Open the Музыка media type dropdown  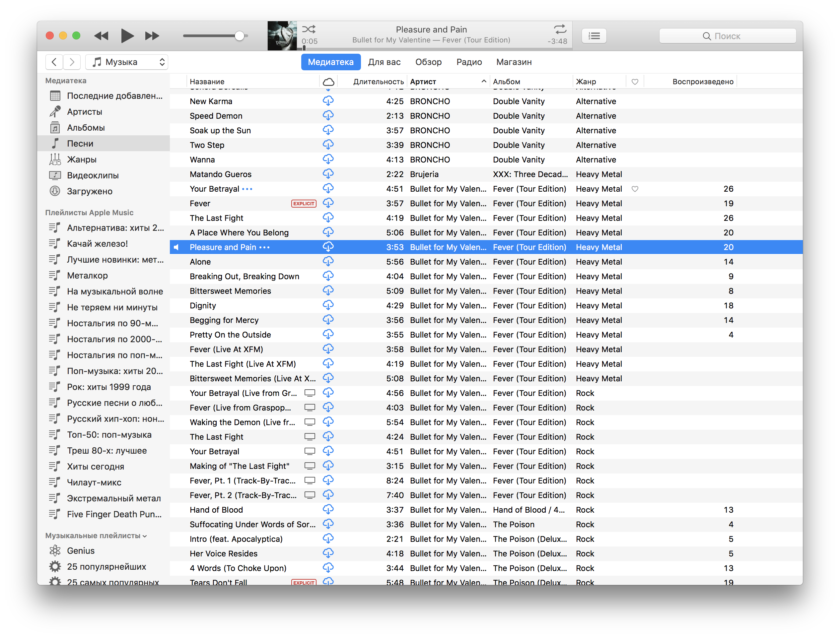[x=127, y=62]
